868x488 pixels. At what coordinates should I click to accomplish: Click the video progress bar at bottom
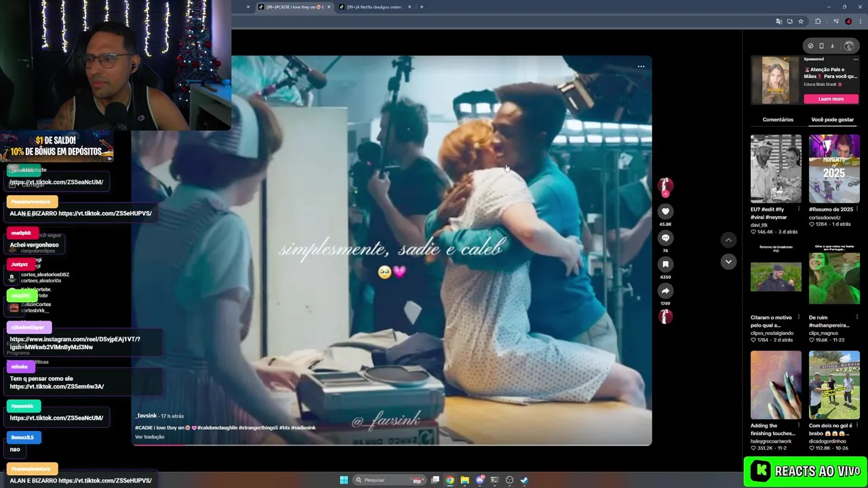(x=392, y=445)
